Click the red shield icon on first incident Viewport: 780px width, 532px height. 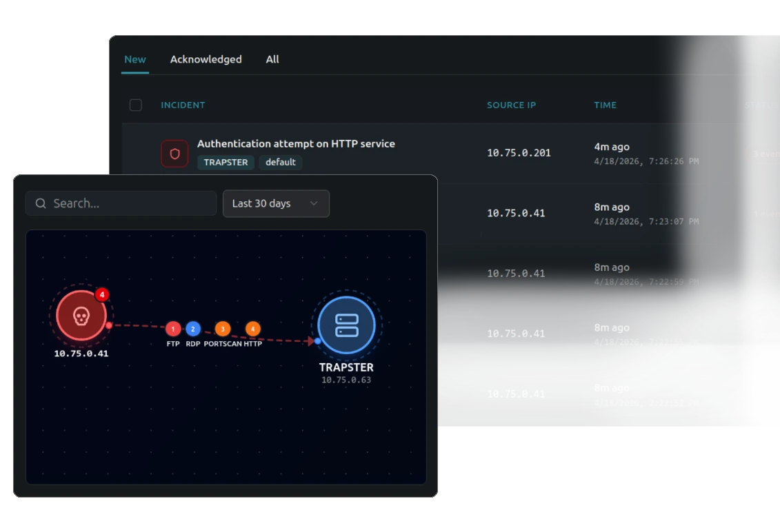pos(174,153)
